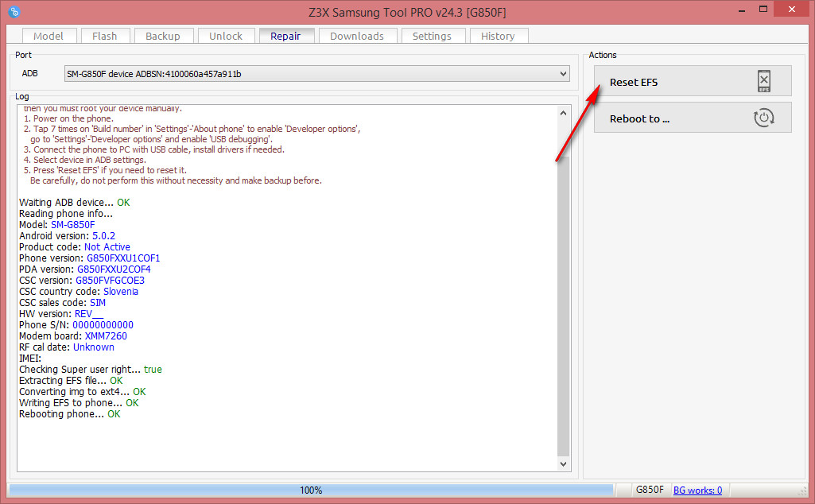Image resolution: width=815 pixels, height=504 pixels.
Task: Click the log scrollbar up arrow
Action: [x=563, y=113]
